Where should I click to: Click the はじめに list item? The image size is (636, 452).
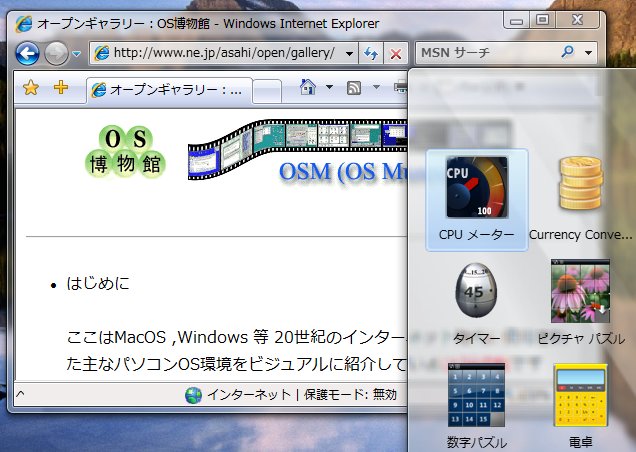tap(98, 283)
